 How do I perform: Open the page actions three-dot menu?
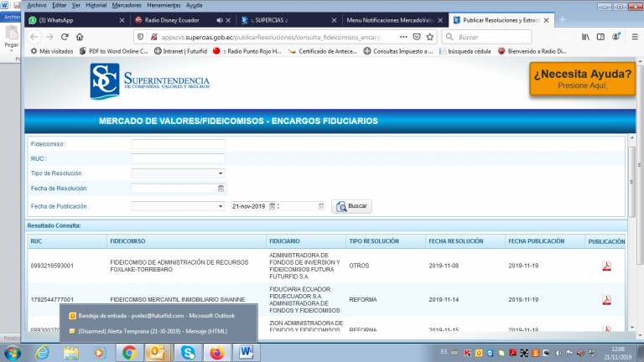[403, 37]
